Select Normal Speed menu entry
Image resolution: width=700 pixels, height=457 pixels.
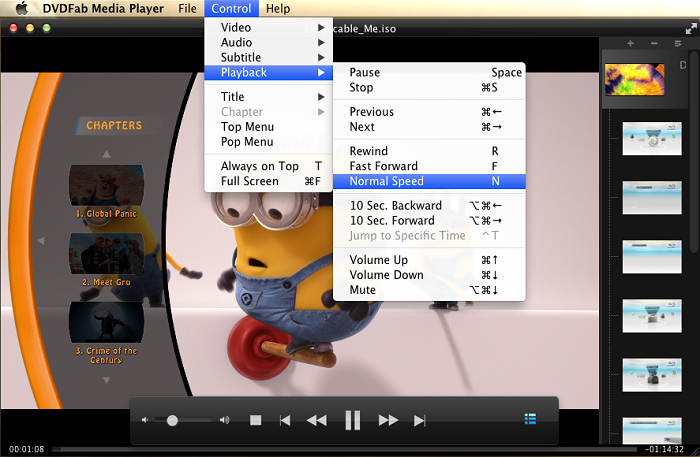pos(429,181)
